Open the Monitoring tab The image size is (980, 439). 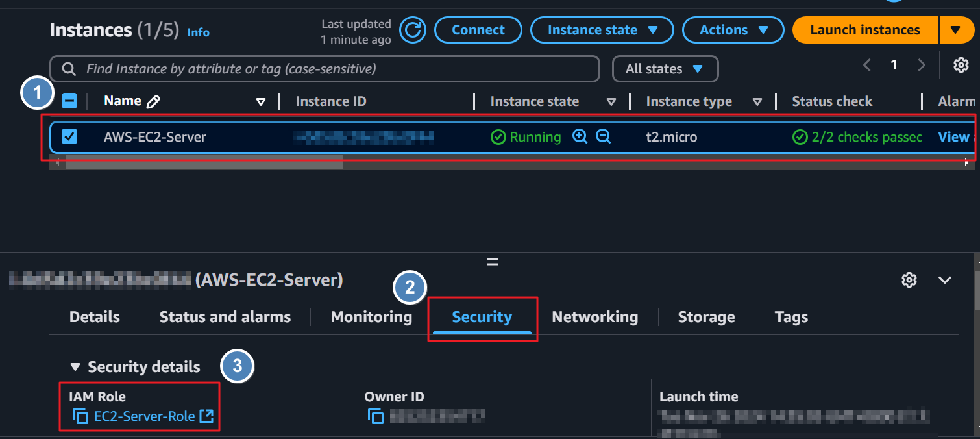click(x=371, y=317)
